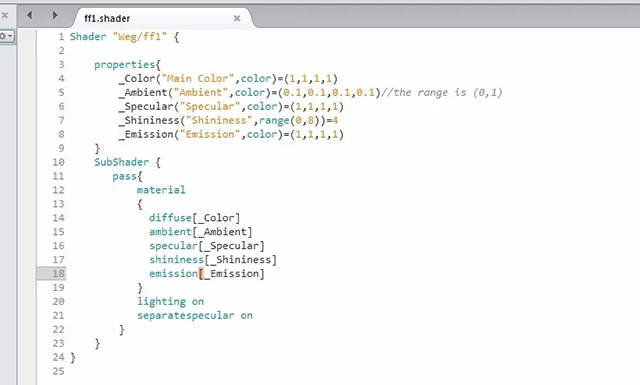640x385 pixels.
Task: Click line number 1 in gutter
Action: (61, 37)
